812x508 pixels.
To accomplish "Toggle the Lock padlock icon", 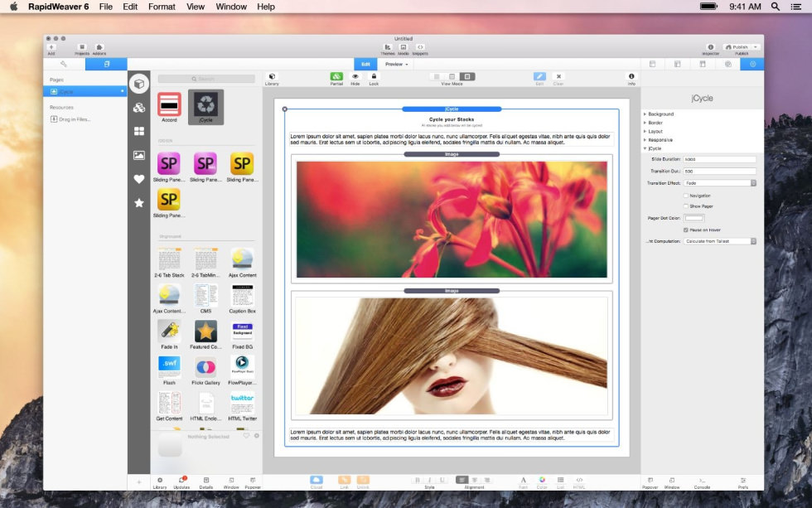I will coord(374,78).
